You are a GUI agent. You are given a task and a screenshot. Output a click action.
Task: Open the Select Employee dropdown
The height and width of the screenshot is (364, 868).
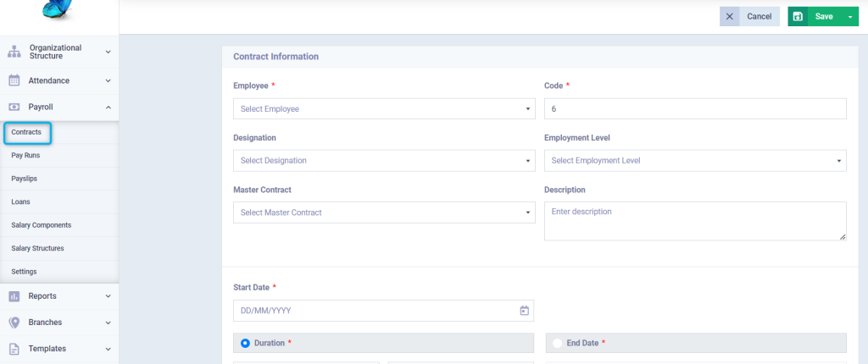click(x=384, y=109)
